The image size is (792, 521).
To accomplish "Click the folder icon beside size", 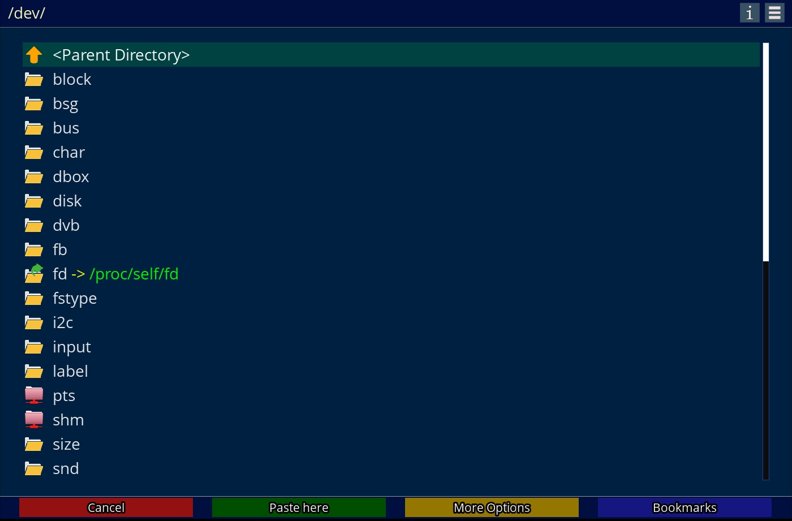I will pos(34,444).
